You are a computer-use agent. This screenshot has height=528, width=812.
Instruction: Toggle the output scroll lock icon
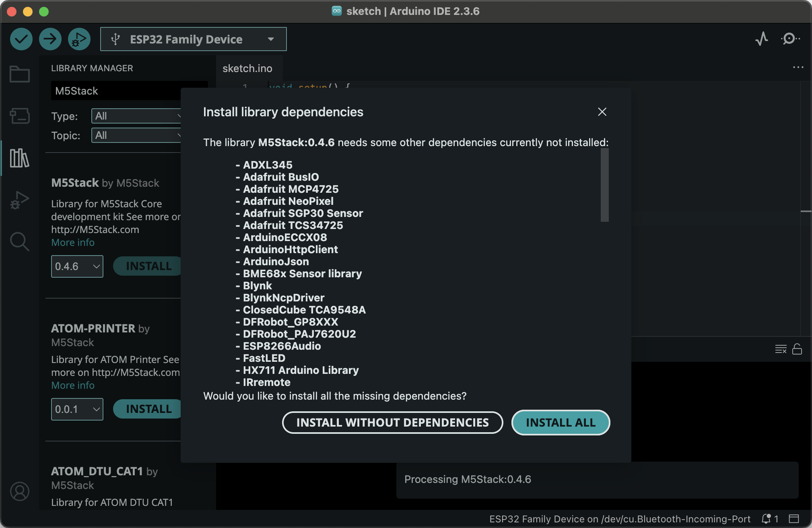pos(797,349)
